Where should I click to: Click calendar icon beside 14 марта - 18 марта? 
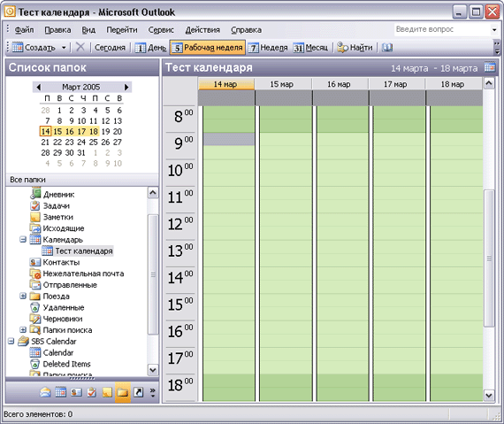point(490,67)
